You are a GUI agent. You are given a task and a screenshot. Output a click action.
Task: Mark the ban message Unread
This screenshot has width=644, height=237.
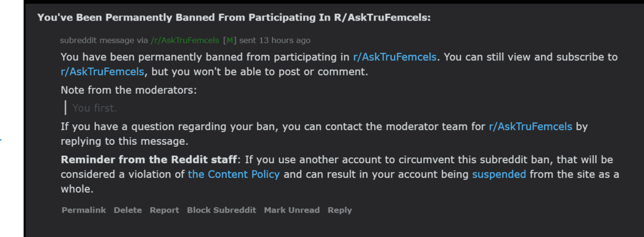[292, 210]
